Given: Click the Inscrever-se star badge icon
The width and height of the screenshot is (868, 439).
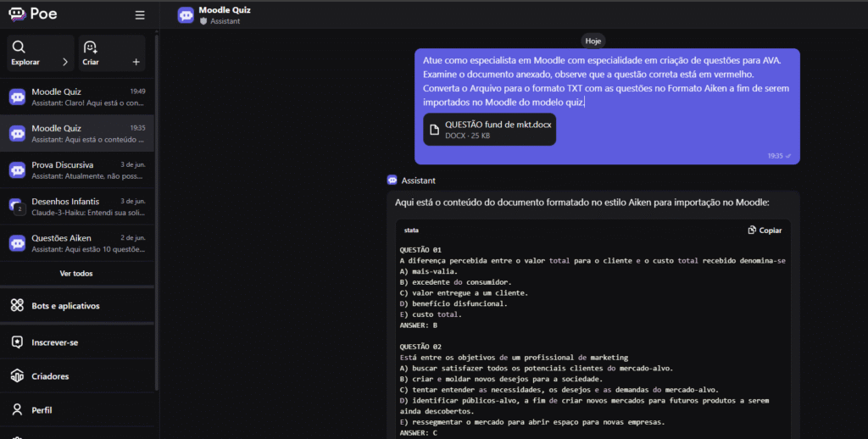Looking at the screenshot, I should pyautogui.click(x=17, y=342).
